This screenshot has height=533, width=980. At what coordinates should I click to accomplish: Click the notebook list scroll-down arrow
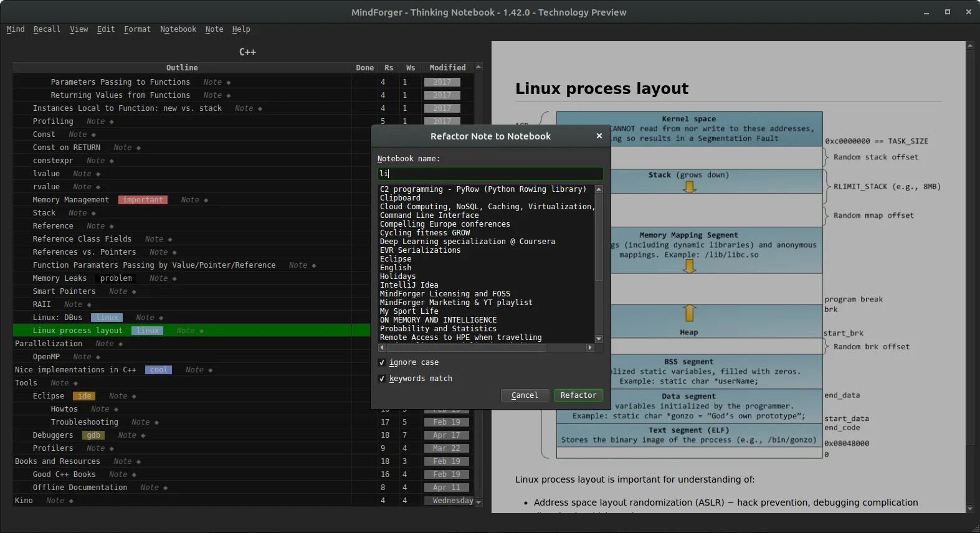click(599, 339)
